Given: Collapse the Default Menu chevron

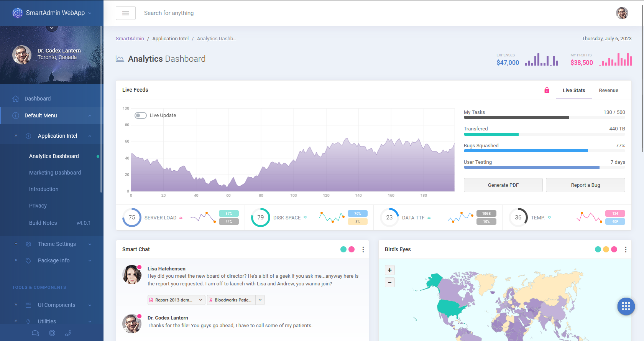Looking at the screenshot, I should (x=90, y=115).
